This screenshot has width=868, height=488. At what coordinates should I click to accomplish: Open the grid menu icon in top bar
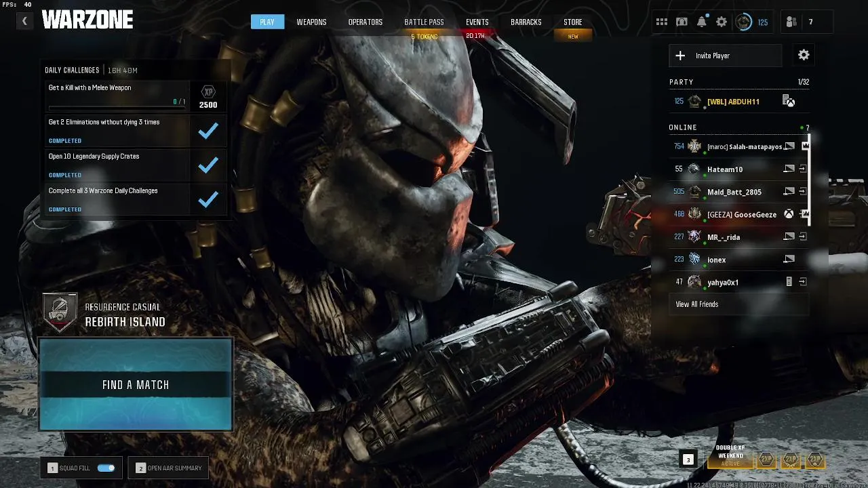tap(661, 22)
